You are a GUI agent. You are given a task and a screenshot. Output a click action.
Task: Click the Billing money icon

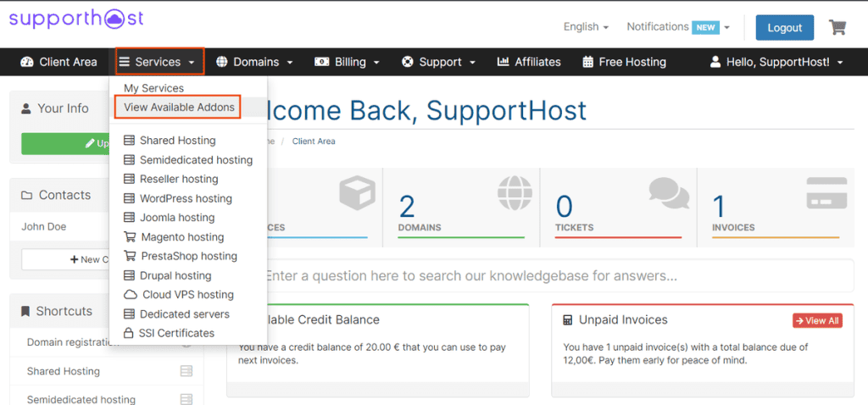[x=321, y=62]
